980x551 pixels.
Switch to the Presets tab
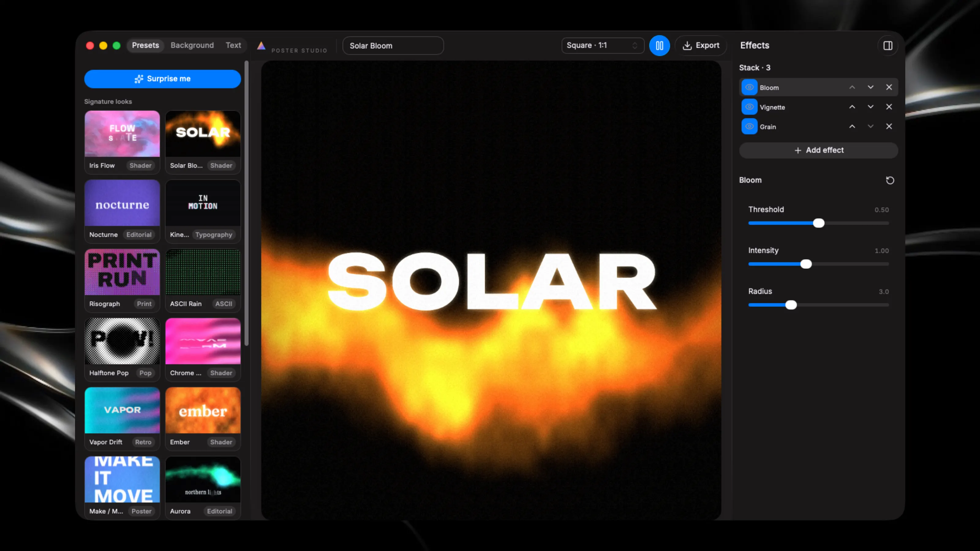pyautogui.click(x=145, y=45)
